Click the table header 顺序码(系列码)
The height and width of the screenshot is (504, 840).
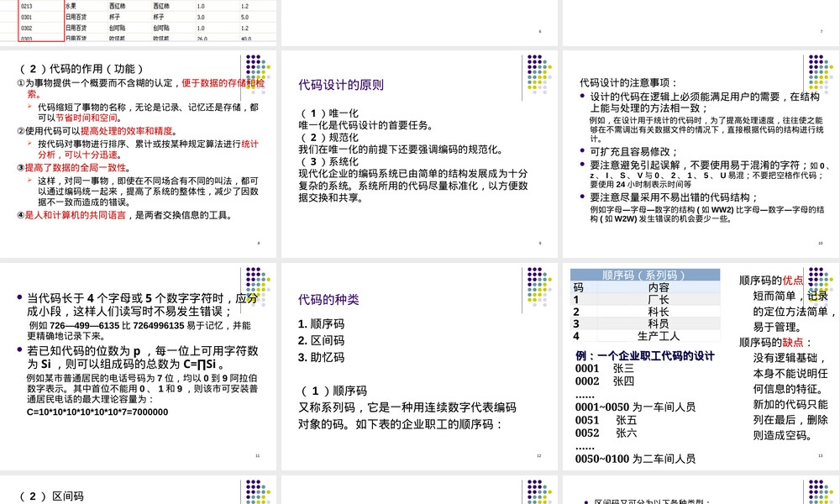(644, 276)
